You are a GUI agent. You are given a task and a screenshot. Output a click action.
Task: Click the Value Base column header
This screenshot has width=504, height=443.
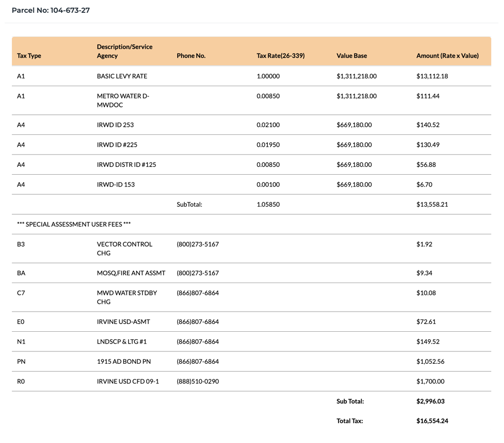click(351, 56)
